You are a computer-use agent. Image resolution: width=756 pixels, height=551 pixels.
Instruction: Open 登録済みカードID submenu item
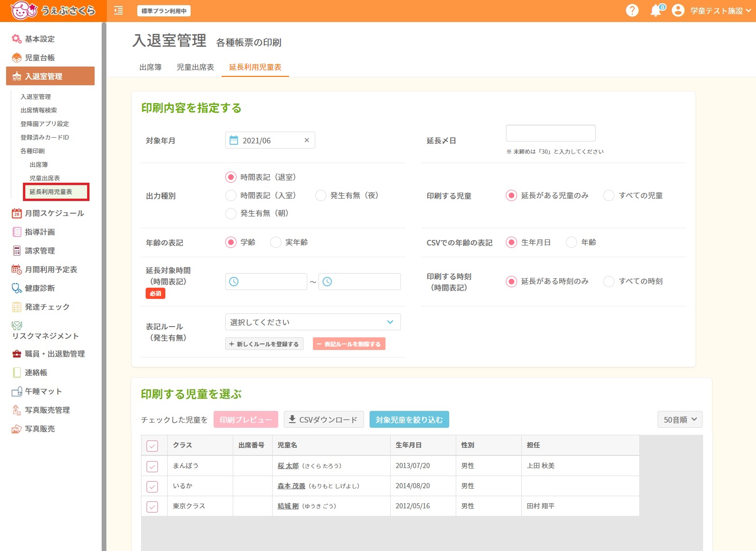tap(44, 137)
